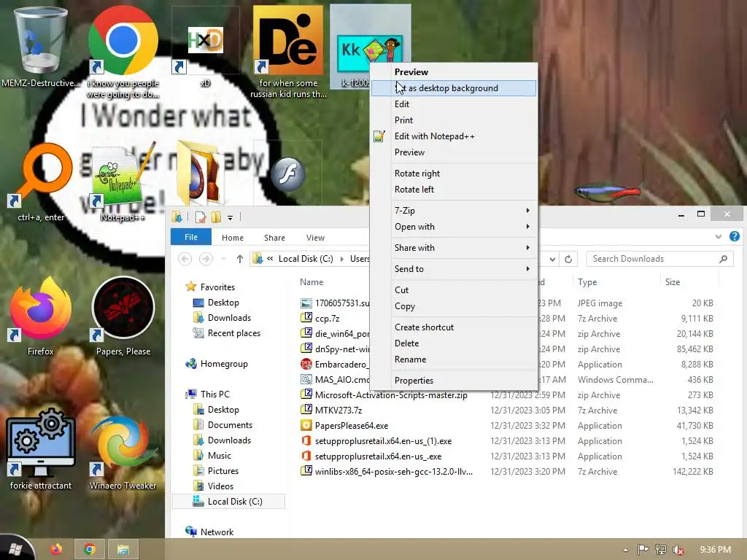Select Downloads under Favorites

point(222,318)
